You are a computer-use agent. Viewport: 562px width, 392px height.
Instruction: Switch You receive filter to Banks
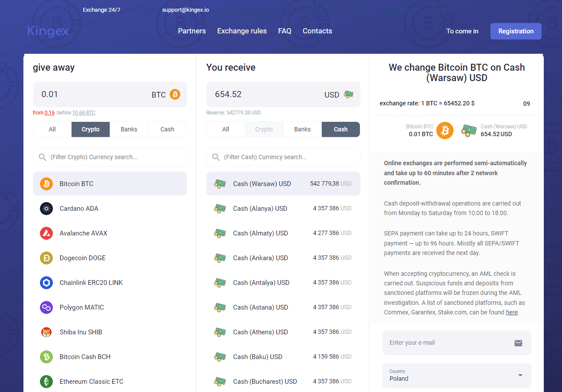click(302, 129)
